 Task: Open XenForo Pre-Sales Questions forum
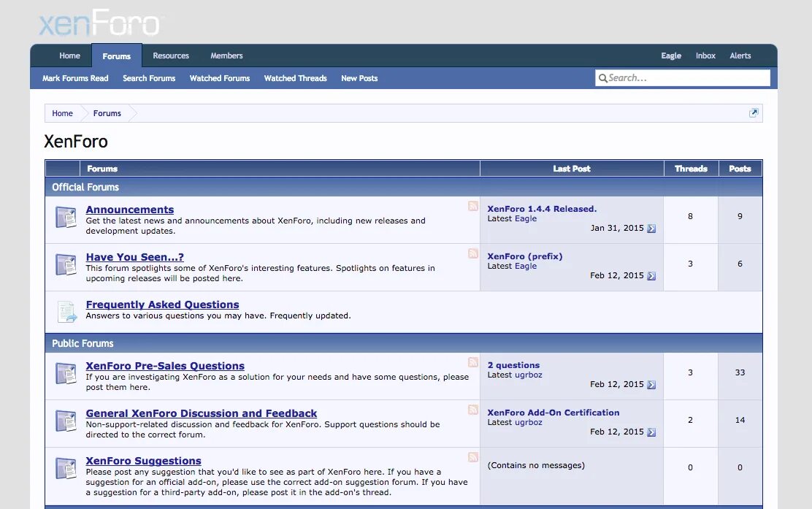(x=165, y=366)
